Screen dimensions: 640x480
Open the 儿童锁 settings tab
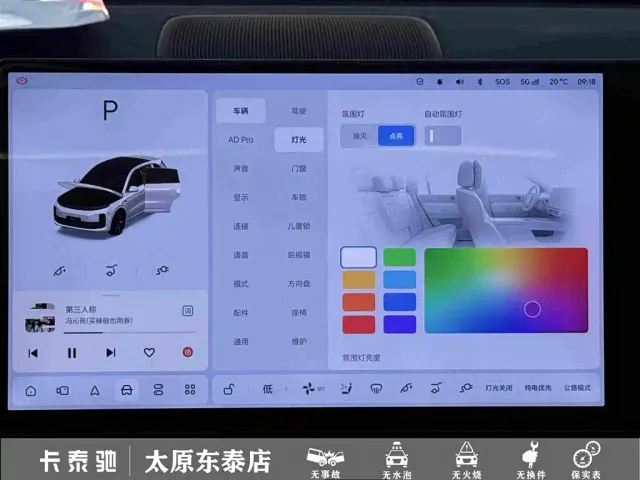299,226
